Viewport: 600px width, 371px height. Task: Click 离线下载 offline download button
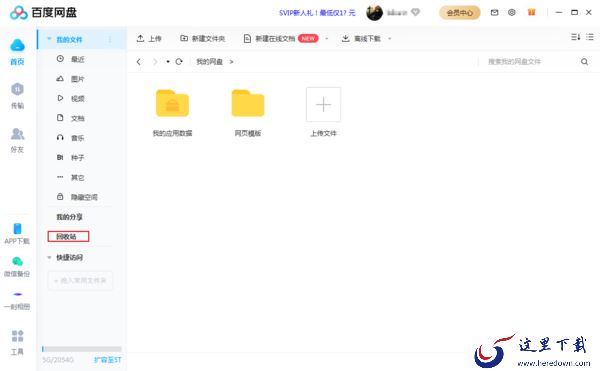(361, 39)
